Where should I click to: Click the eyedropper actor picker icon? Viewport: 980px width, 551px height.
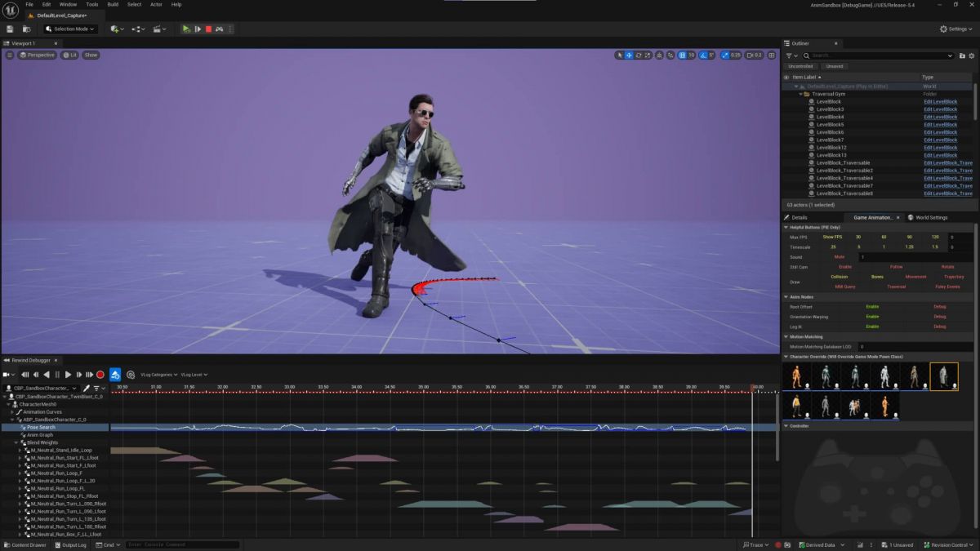(x=86, y=388)
